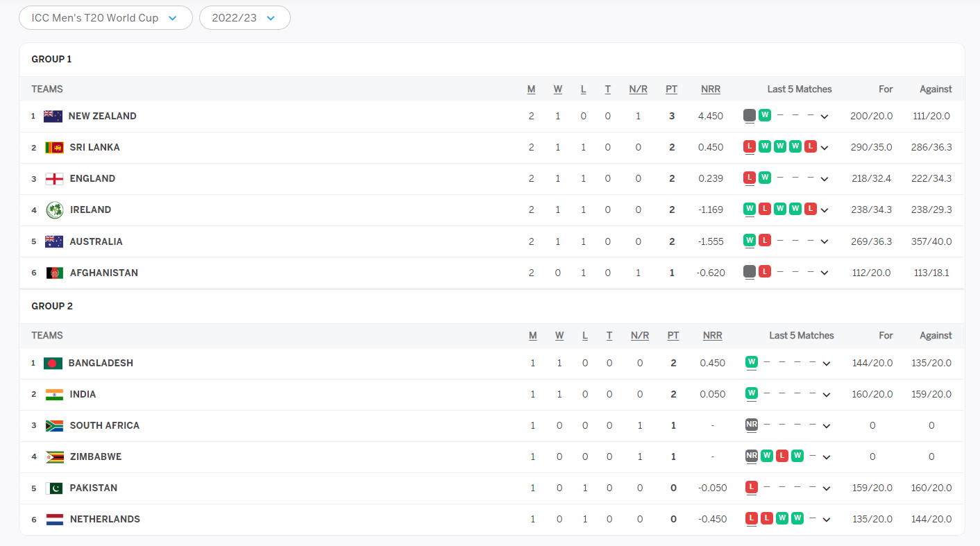
Task: Expand Netherlands' last matches chevron
Action: [826, 520]
